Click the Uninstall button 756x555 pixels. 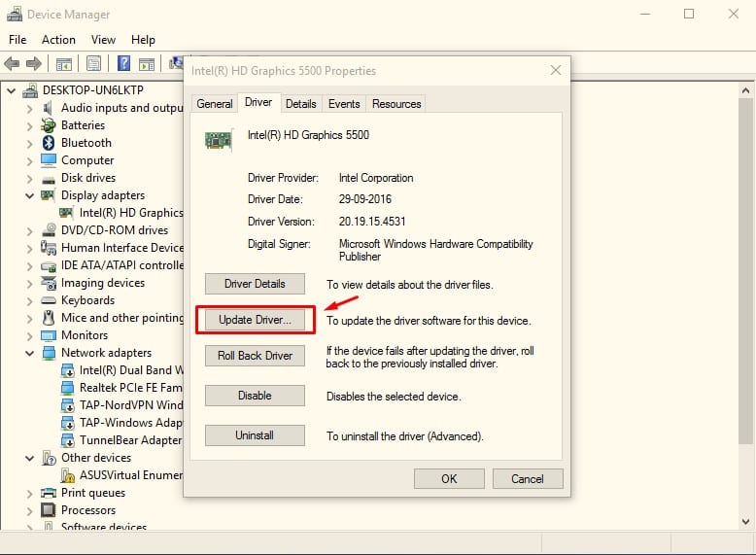255,435
